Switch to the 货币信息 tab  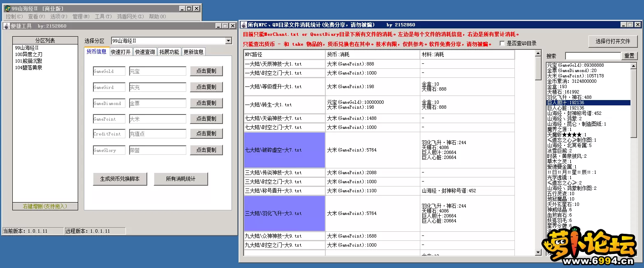coord(96,51)
